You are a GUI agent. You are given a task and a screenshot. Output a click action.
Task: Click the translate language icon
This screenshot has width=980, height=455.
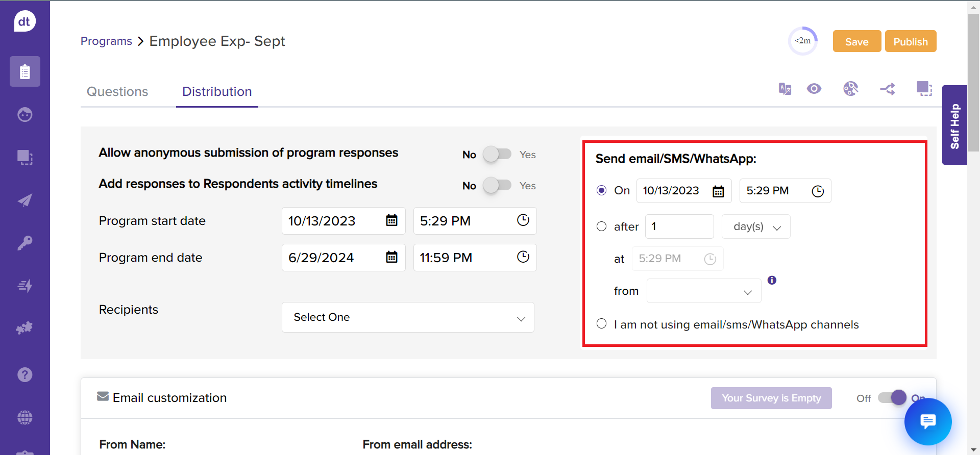tap(785, 89)
